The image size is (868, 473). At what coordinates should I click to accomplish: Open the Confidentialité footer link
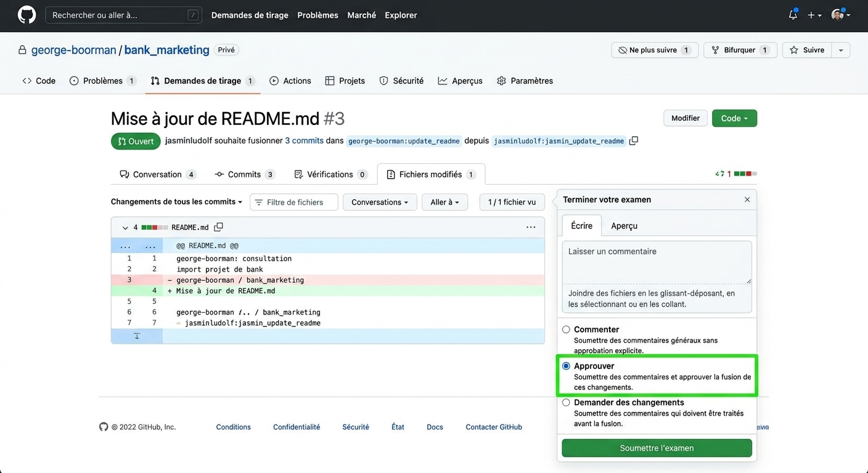(297, 427)
